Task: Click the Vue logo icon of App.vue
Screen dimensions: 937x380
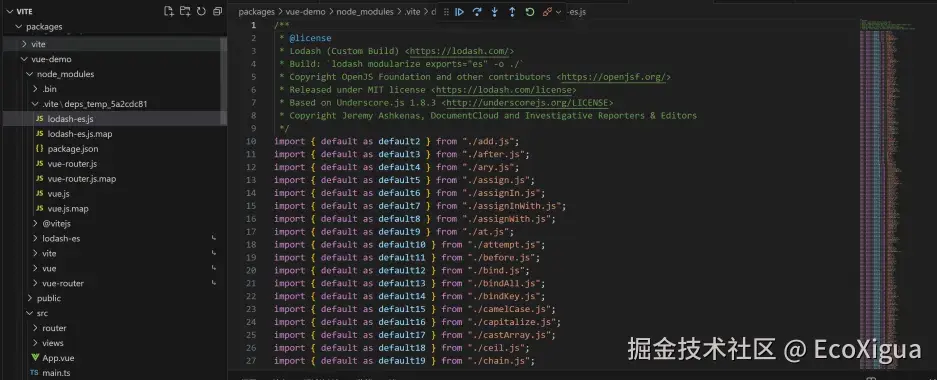Action: pyautogui.click(x=35, y=358)
